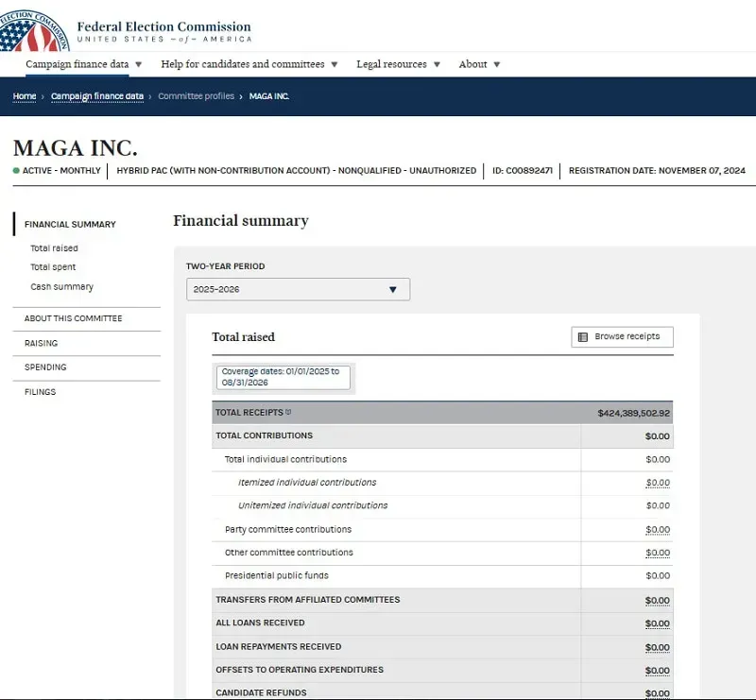Image resolution: width=756 pixels, height=700 pixels.
Task: Jump to Total raised sidebar link
Action: pyautogui.click(x=54, y=248)
